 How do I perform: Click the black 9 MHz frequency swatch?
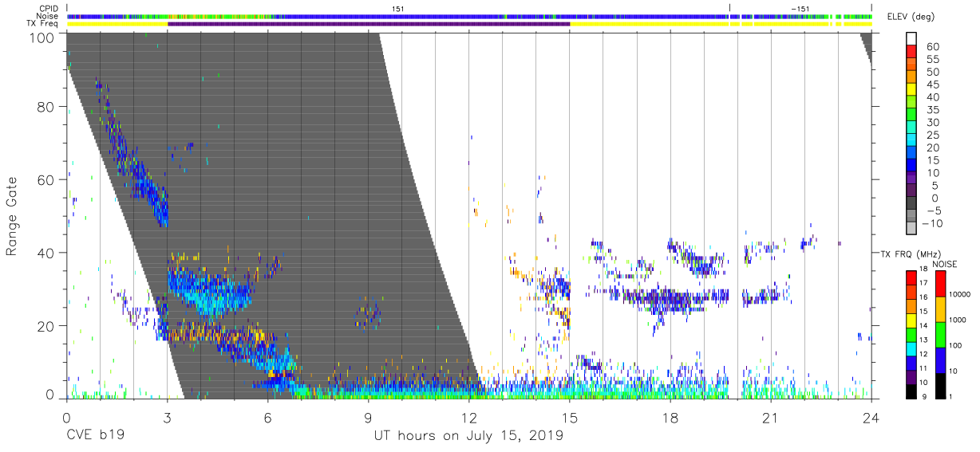912,390
